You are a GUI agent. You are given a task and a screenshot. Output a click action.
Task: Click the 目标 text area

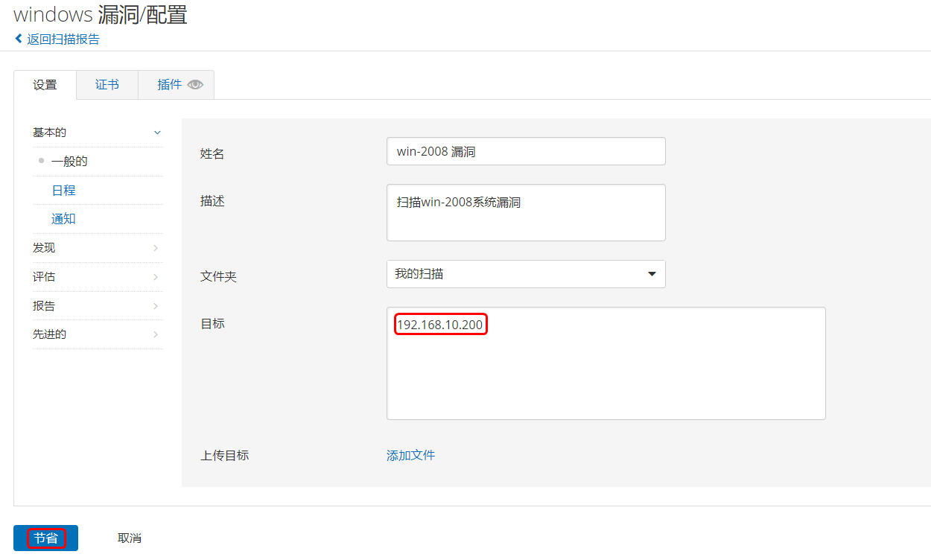(606, 363)
